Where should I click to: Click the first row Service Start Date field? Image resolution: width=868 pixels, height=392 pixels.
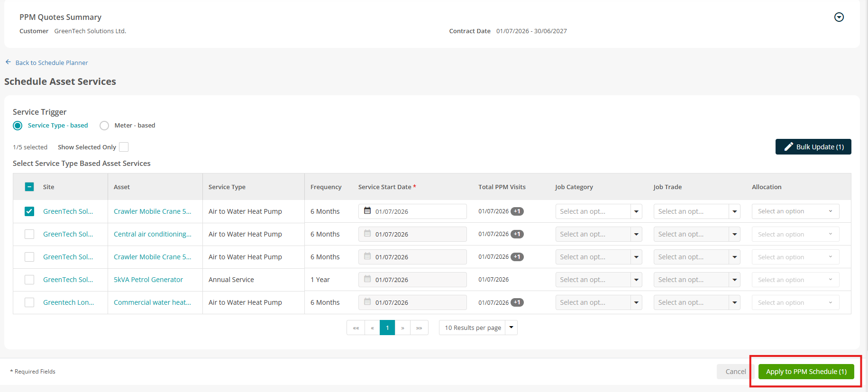point(412,211)
